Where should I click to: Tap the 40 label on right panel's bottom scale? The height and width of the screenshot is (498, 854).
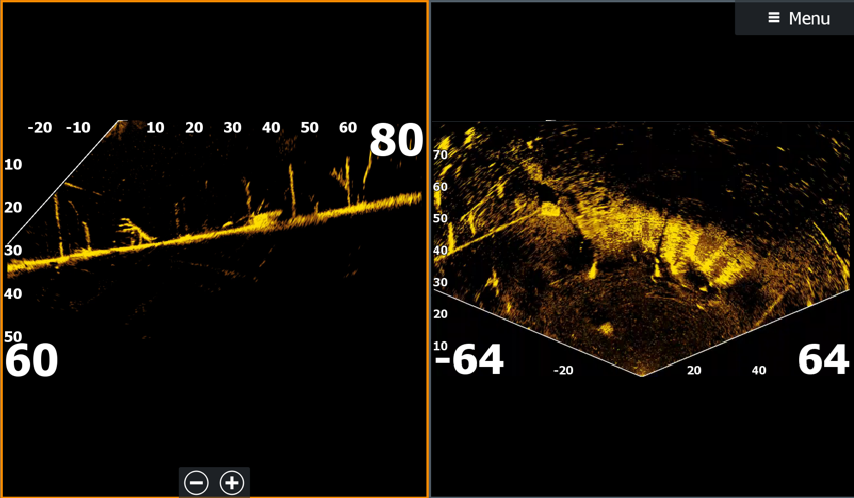759,371
